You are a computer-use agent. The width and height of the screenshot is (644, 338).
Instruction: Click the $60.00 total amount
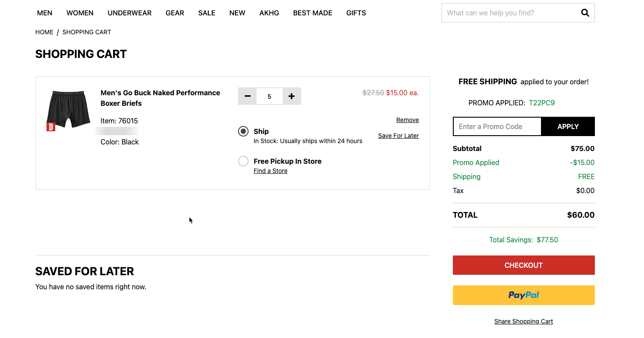pyautogui.click(x=581, y=215)
